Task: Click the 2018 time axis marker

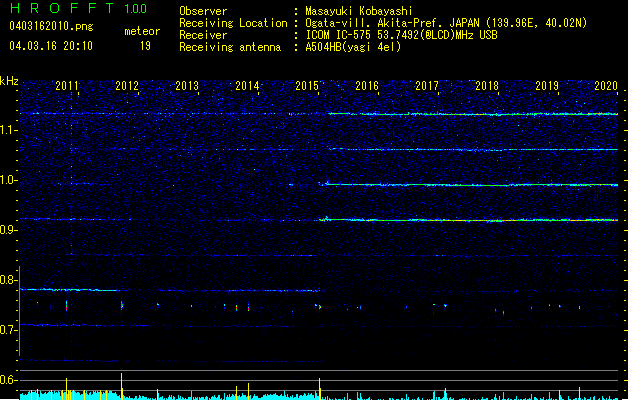Action: click(x=487, y=86)
